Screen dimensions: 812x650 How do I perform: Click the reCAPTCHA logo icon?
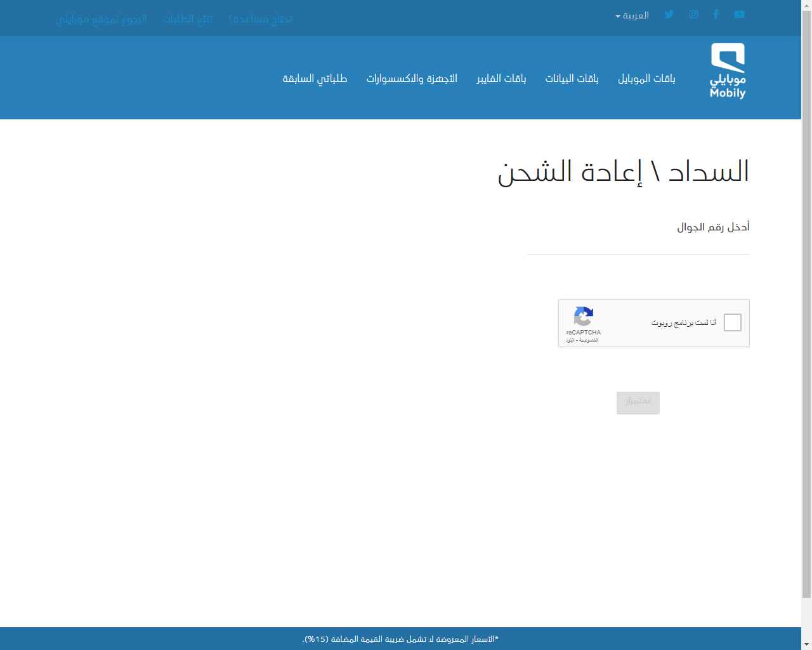pos(584,316)
